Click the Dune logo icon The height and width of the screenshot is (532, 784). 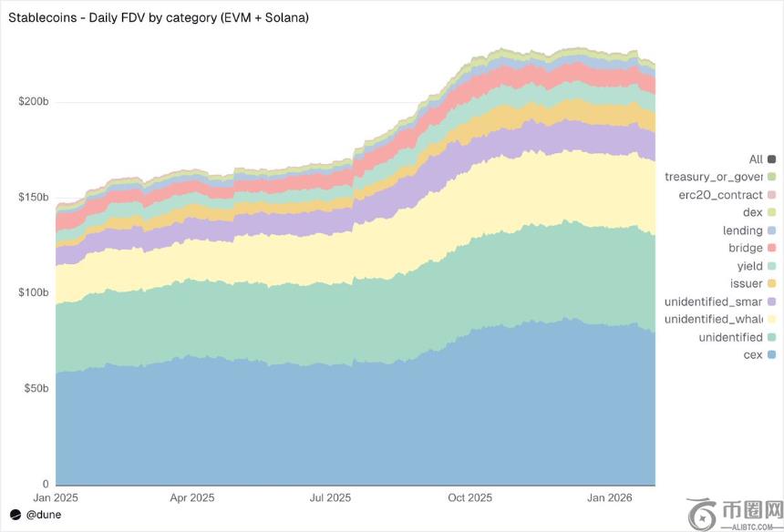(15, 515)
